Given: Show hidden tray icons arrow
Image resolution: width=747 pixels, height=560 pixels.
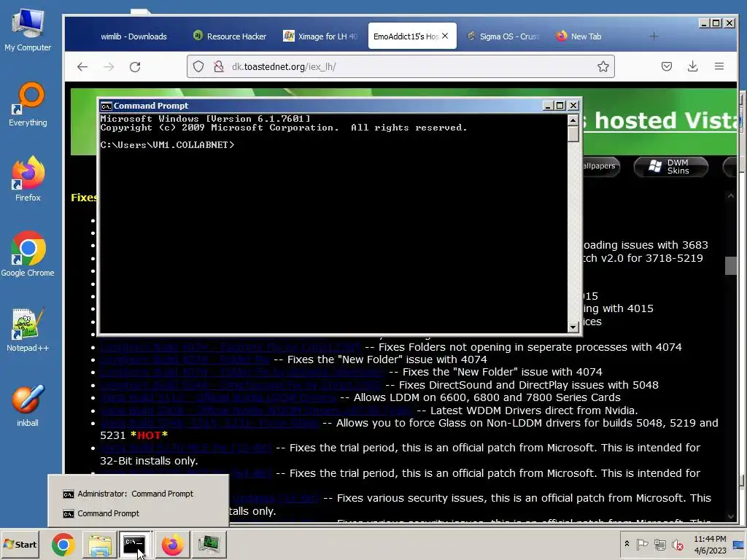Looking at the screenshot, I should 627,544.
